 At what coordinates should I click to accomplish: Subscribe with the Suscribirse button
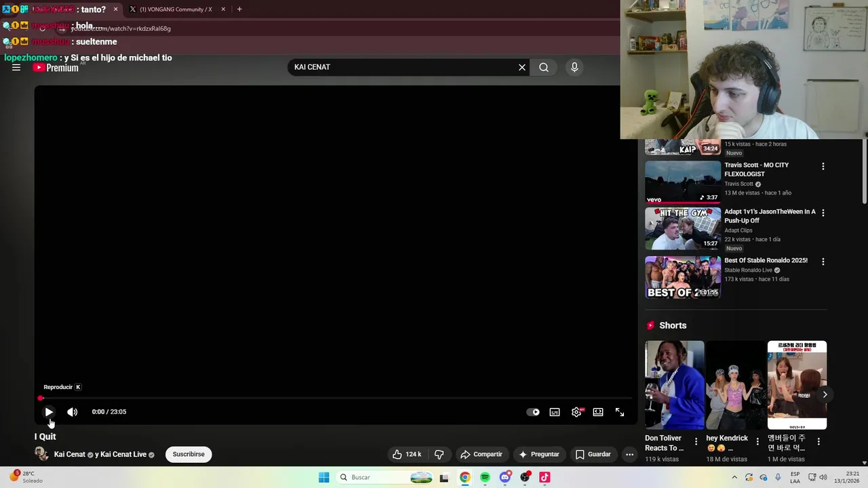tap(189, 454)
